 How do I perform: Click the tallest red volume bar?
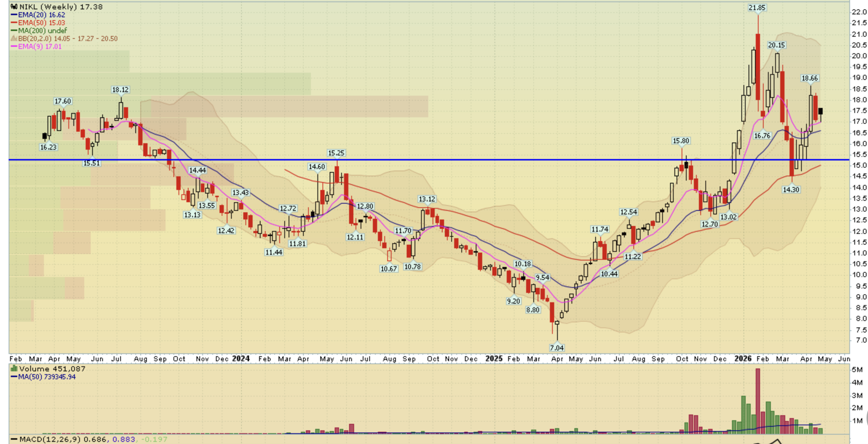coord(758,401)
